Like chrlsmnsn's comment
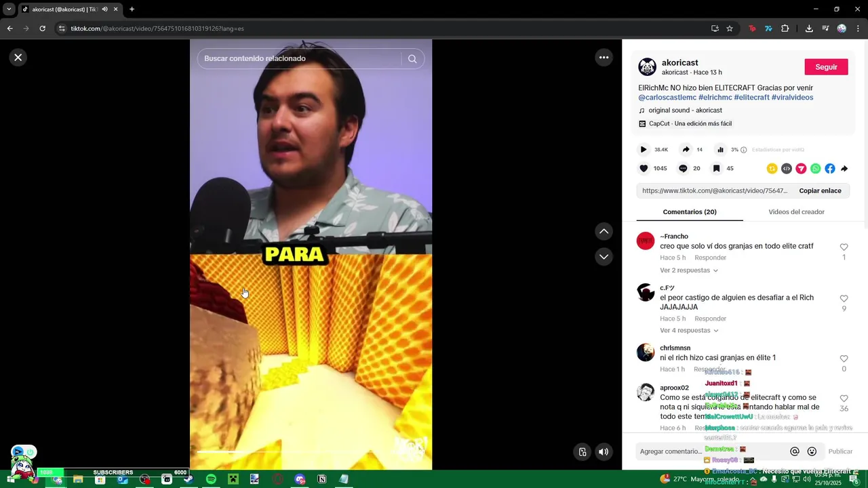This screenshot has width=868, height=488. [844, 359]
